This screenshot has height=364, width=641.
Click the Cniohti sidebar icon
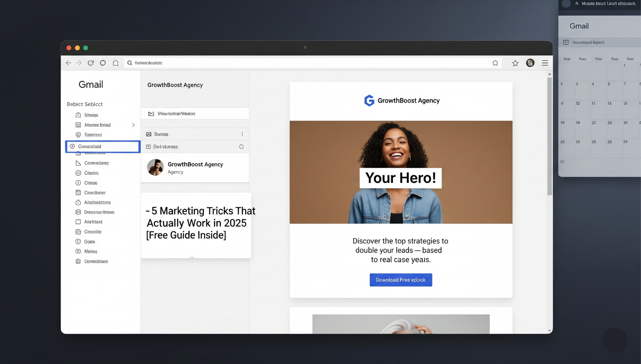[78, 173]
